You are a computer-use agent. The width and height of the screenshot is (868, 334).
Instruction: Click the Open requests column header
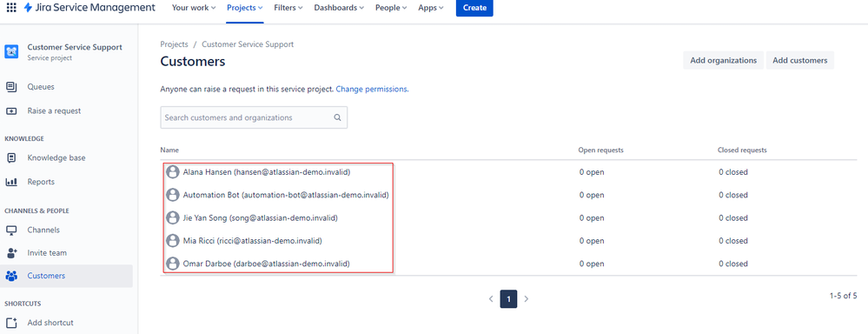(601, 150)
